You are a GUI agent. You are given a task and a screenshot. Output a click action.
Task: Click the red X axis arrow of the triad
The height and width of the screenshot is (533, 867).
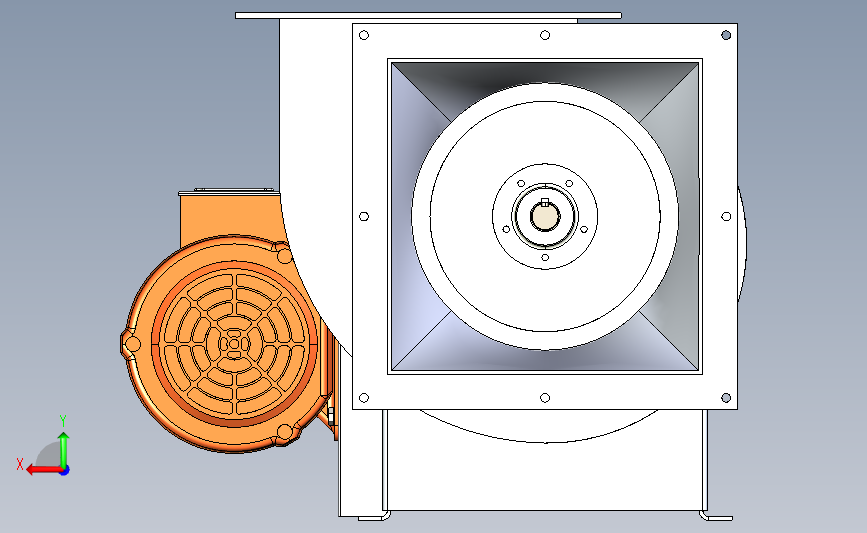pyautogui.click(x=43, y=470)
